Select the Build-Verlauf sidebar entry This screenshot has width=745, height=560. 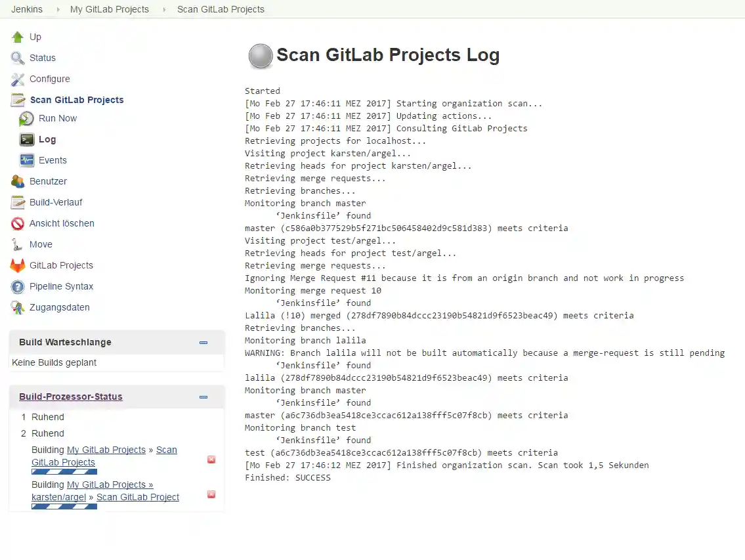pyautogui.click(x=56, y=203)
